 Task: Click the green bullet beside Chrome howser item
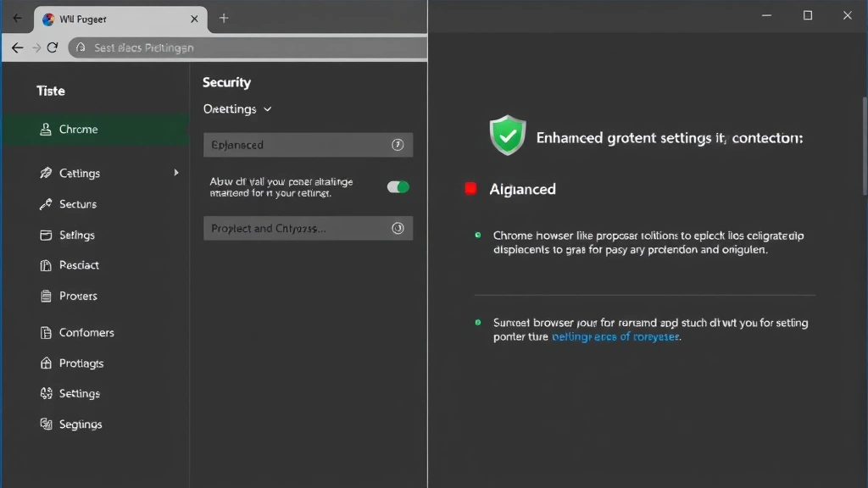[x=477, y=236]
